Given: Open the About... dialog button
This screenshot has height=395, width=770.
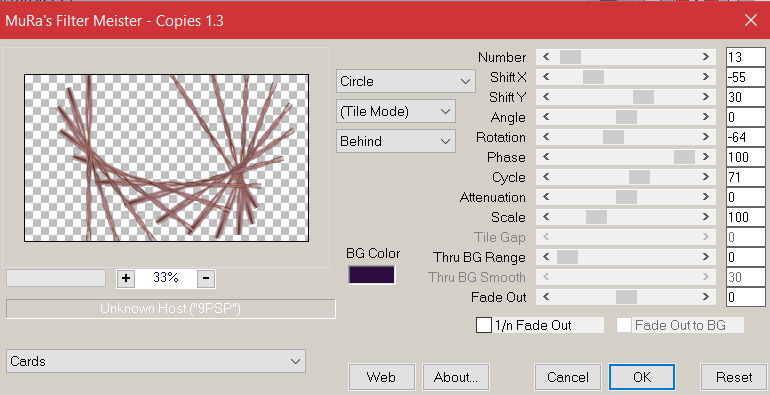Looking at the screenshot, I should [x=456, y=377].
